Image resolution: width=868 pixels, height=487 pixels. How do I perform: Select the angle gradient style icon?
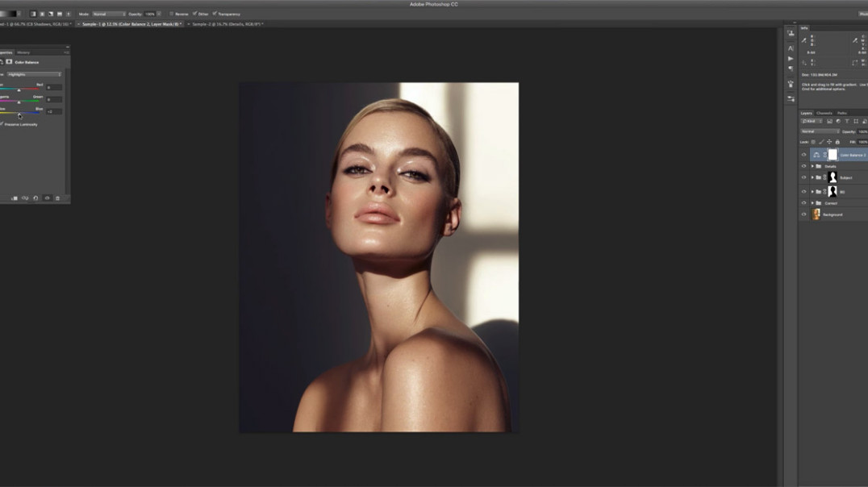tap(50, 14)
